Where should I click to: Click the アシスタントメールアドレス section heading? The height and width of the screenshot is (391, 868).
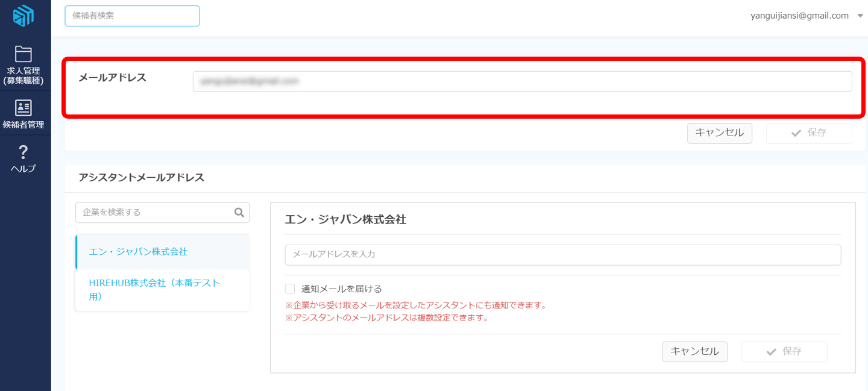[141, 178]
